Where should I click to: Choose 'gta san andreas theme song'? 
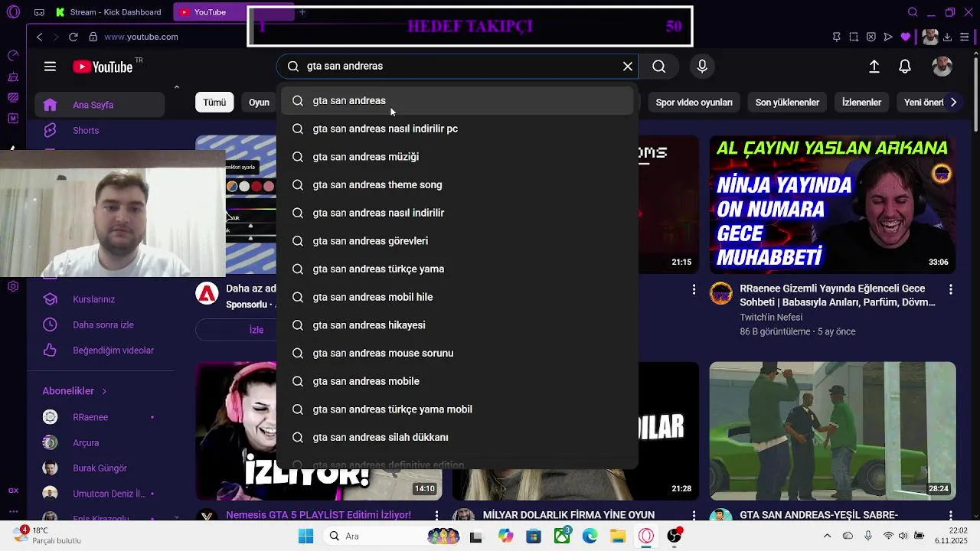(457, 185)
